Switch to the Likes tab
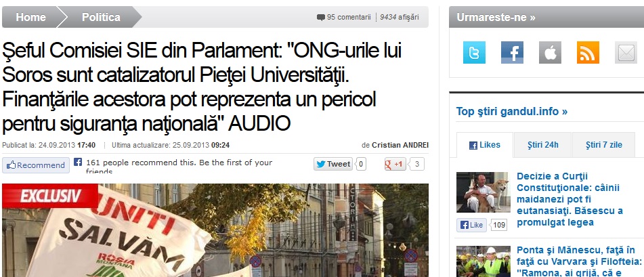 [485, 145]
